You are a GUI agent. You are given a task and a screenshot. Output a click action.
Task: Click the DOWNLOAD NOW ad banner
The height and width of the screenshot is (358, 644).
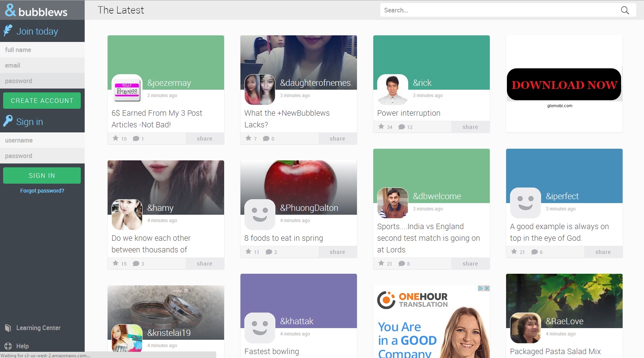click(564, 84)
